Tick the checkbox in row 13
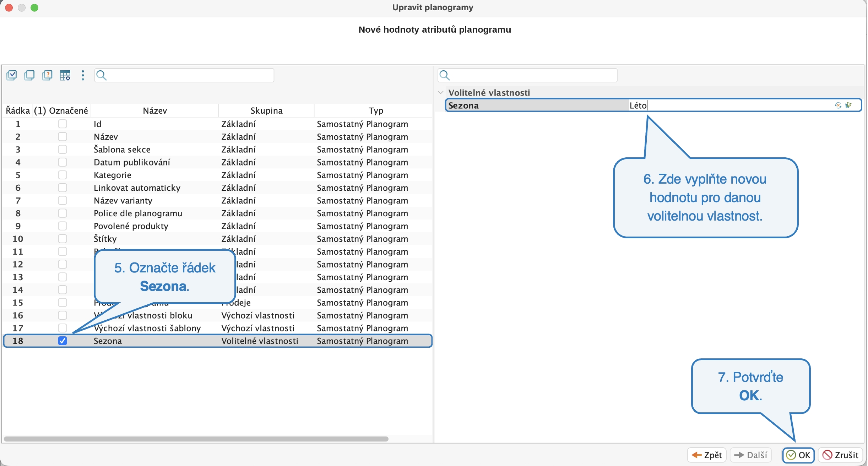The image size is (868, 466). click(x=63, y=277)
